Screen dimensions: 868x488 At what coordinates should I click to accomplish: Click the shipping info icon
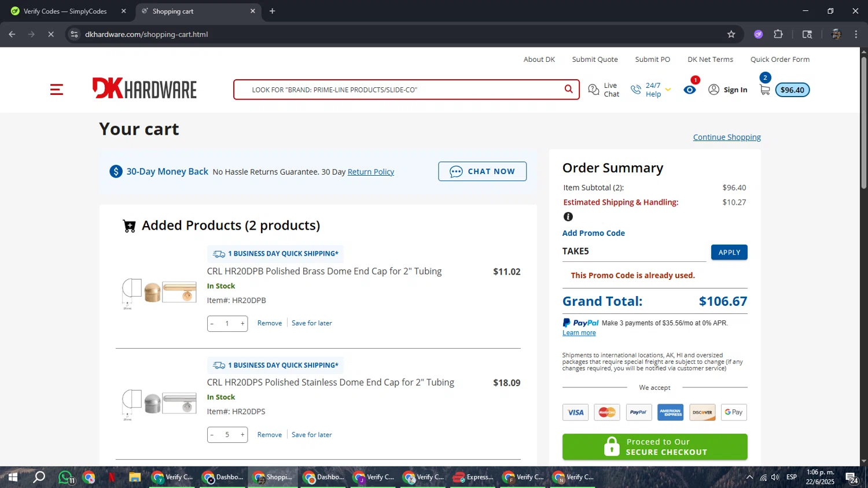click(x=568, y=217)
